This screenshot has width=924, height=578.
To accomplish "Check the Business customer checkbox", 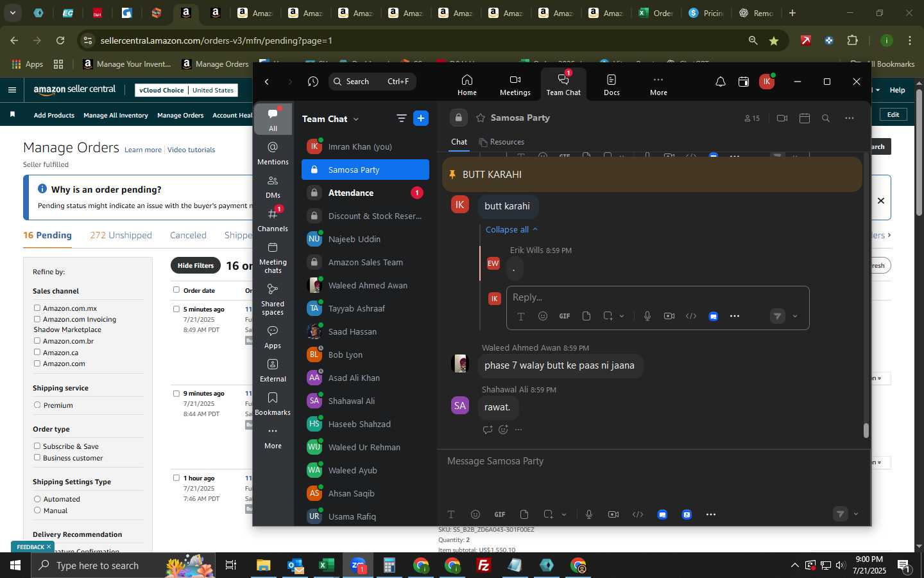I will click(x=37, y=458).
